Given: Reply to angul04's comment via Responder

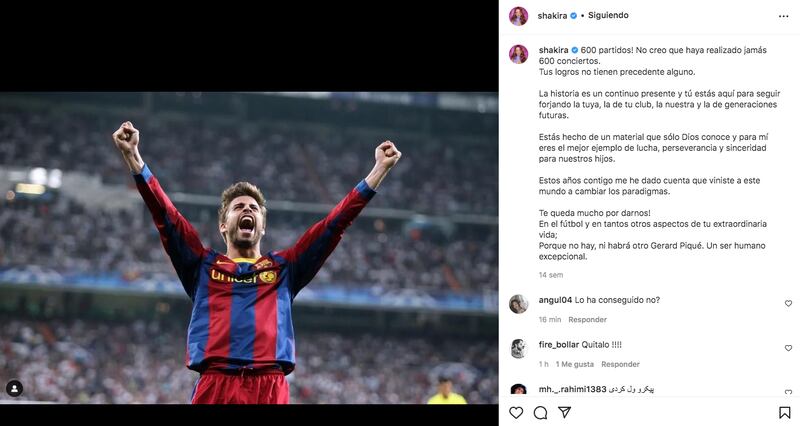Looking at the screenshot, I should tap(588, 320).
